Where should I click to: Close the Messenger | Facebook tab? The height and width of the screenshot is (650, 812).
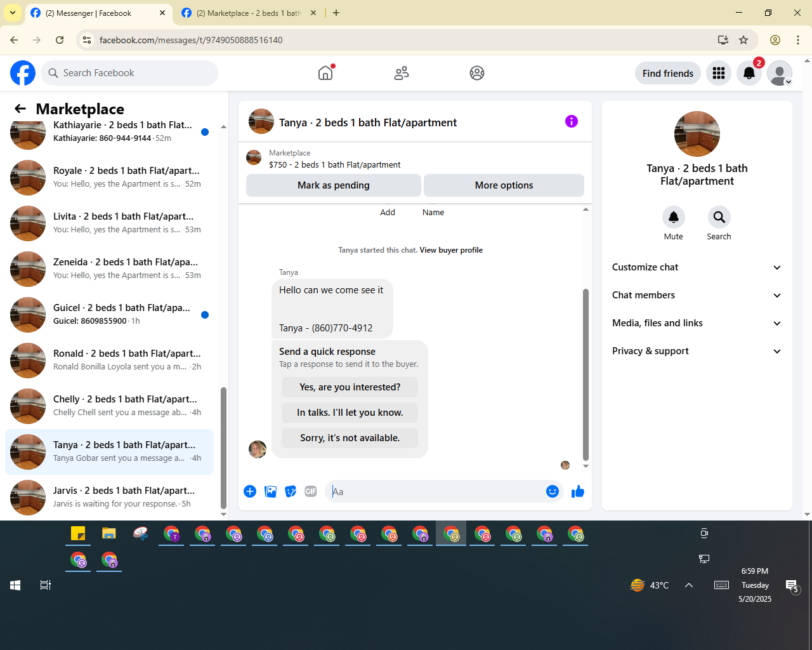point(162,13)
